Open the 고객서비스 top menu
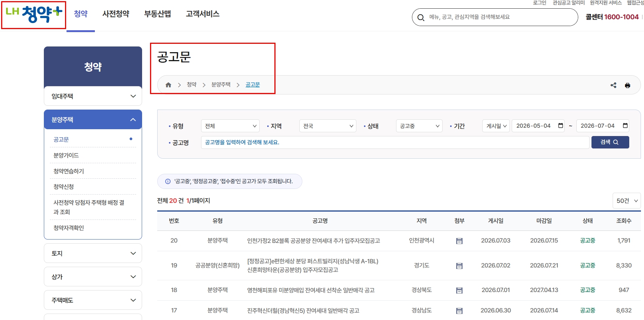The image size is (644, 320). pyautogui.click(x=203, y=14)
